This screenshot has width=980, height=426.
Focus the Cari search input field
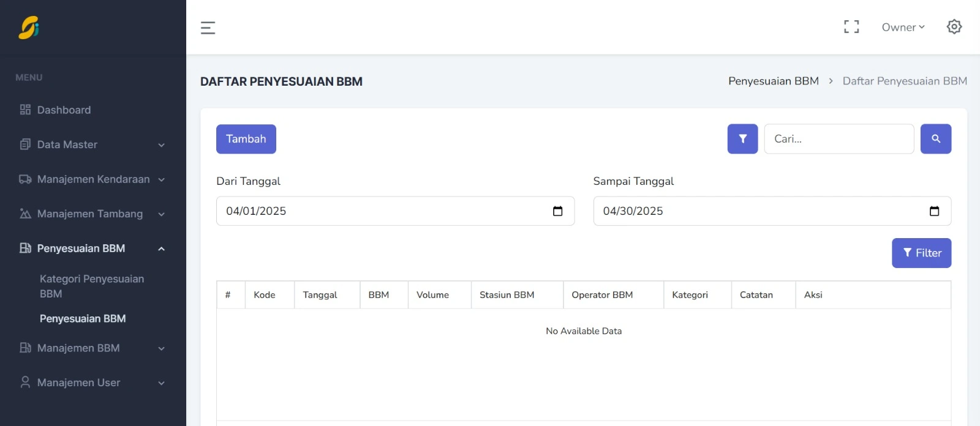(839, 139)
